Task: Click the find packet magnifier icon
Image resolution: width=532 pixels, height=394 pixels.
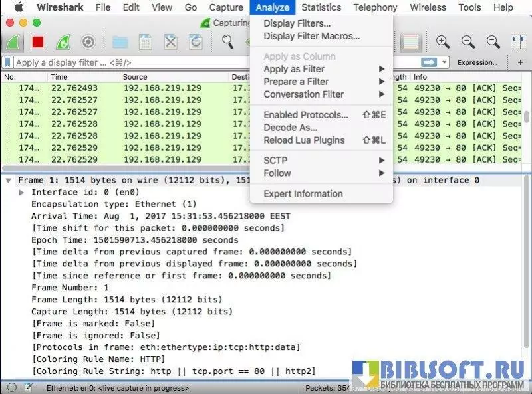Action: click(228, 43)
